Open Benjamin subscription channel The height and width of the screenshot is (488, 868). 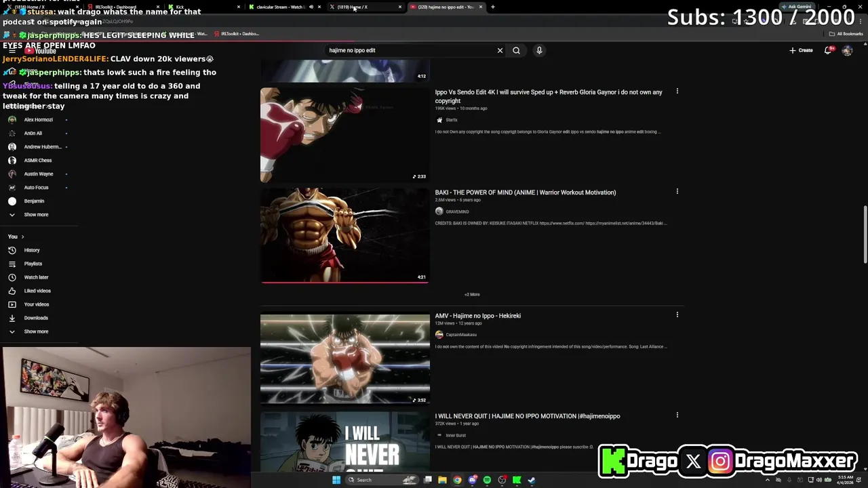click(34, 201)
